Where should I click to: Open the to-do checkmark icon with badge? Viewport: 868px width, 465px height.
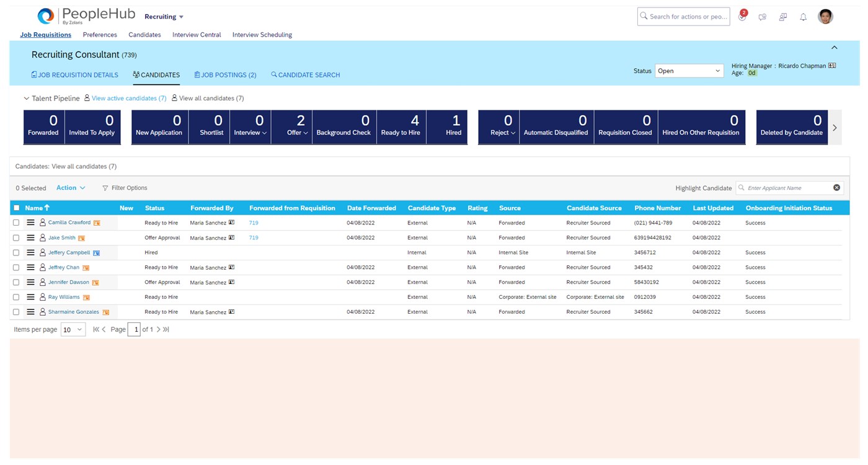click(742, 17)
